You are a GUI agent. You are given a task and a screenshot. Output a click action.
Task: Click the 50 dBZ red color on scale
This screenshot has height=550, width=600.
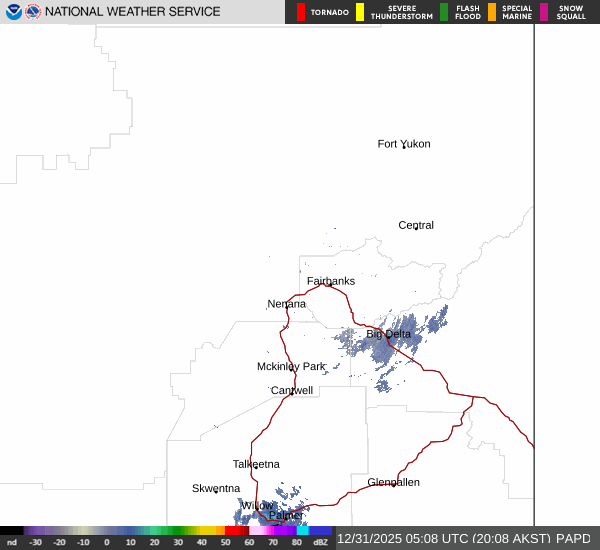coord(231,531)
